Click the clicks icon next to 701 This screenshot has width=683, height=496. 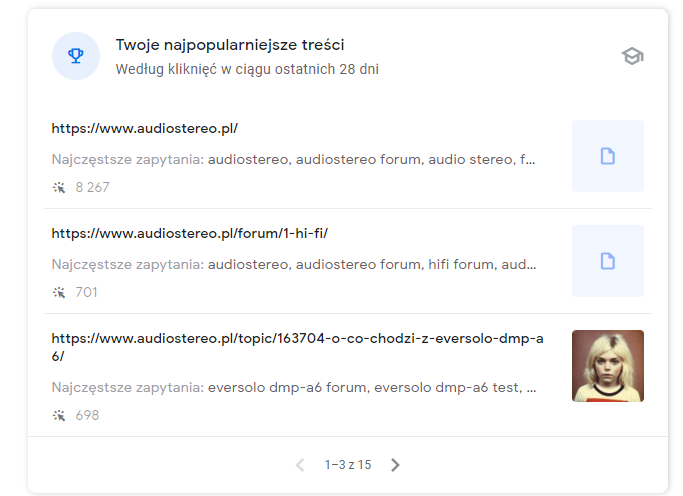coord(59,292)
